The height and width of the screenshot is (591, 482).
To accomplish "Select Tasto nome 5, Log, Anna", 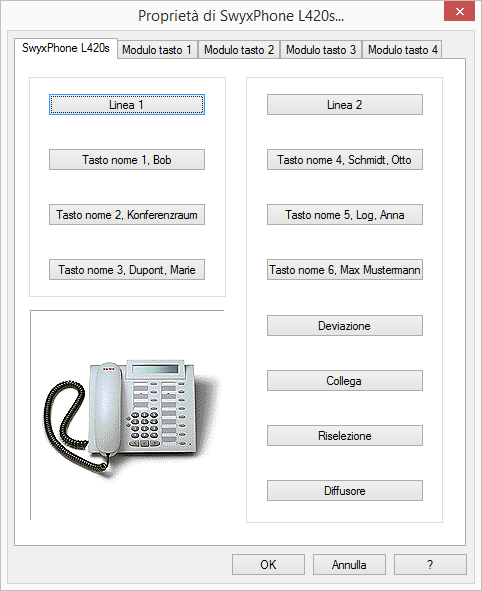I will pos(345,214).
